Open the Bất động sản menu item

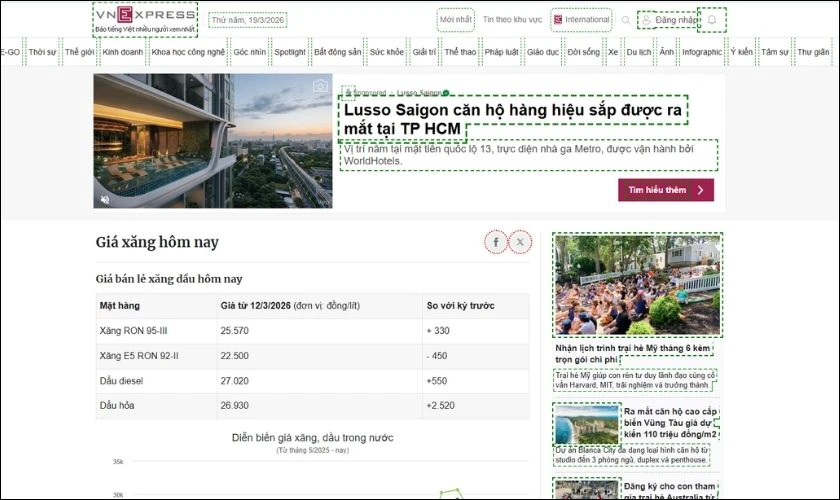[335, 51]
